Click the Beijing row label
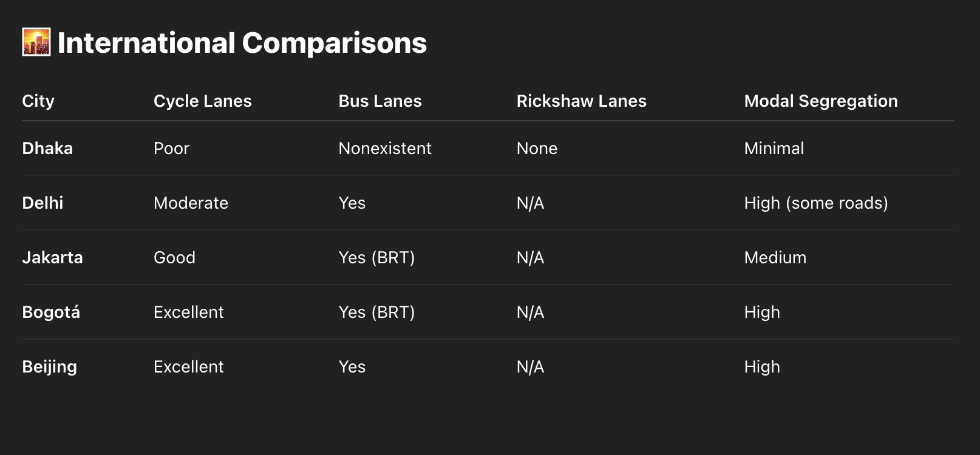980x455 pixels. point(50,366)
